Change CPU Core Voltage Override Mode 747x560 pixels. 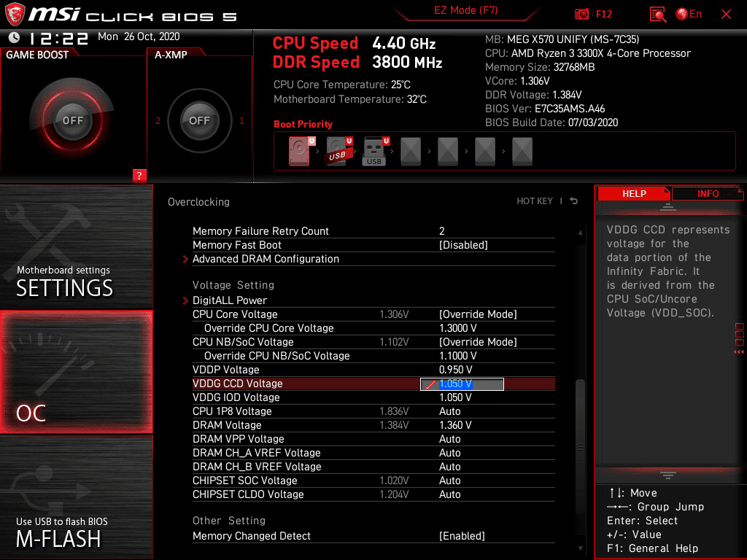478,314
